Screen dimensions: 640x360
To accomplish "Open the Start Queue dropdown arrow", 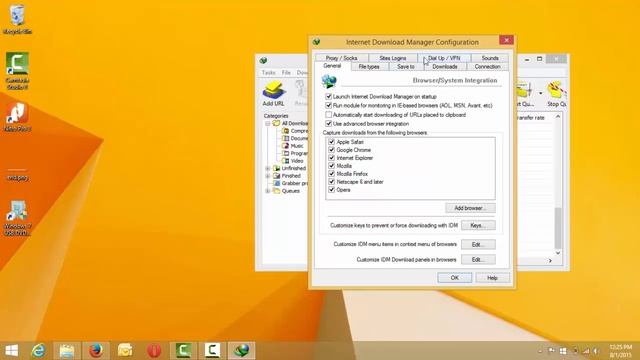I will click(540, 93).
